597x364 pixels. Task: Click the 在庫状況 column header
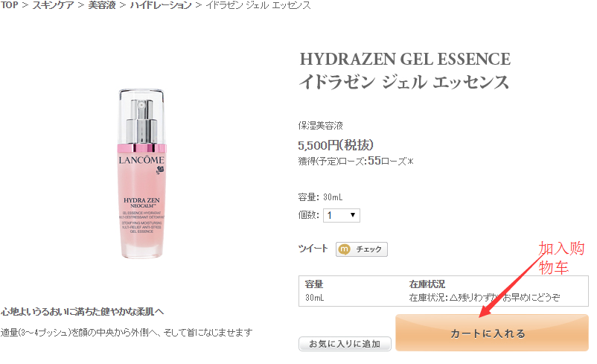point(427,284)
